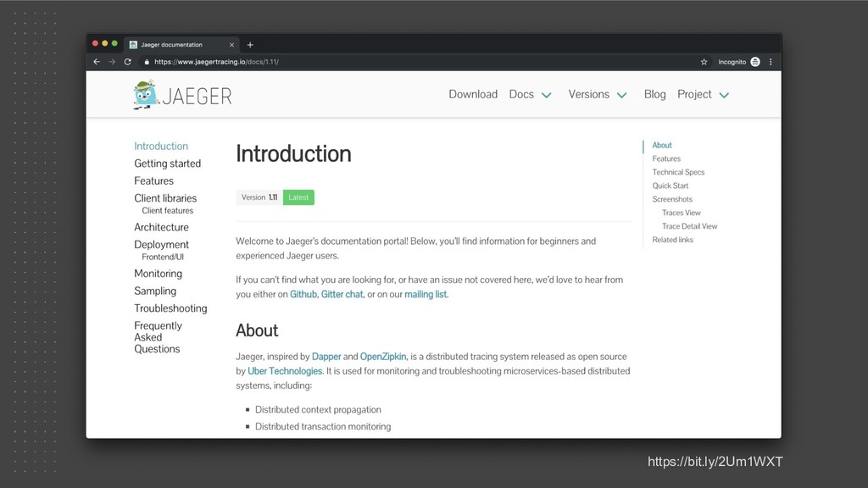This screenshot has height=488, width=868.
Task: Go back with the browser back arrow
Action: (x=97, y=62)
